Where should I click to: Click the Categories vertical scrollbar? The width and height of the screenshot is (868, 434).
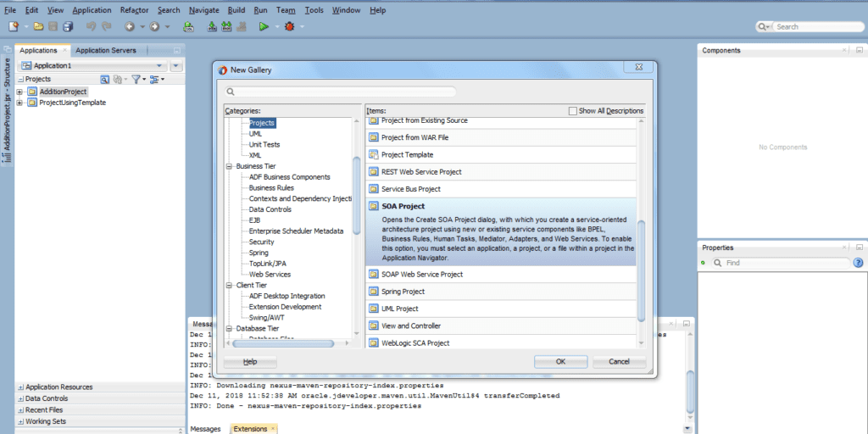click(357, 196)
